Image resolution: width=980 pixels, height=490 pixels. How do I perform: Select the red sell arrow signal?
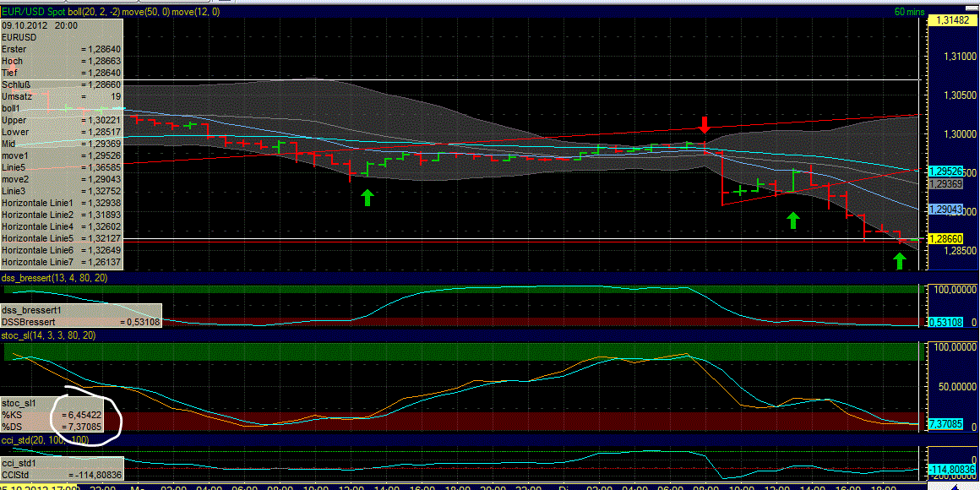click(x=705, y=125)
